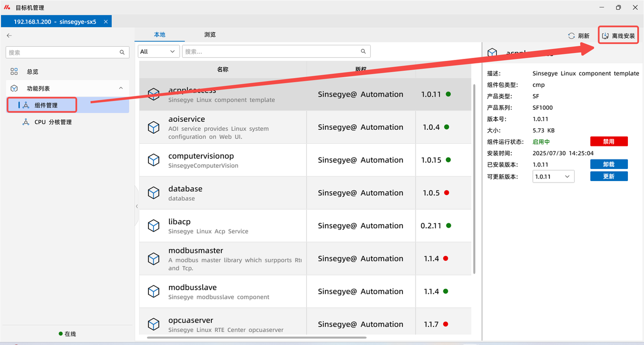
Task: Click the database component cube icon
Action: coord(153,193)
